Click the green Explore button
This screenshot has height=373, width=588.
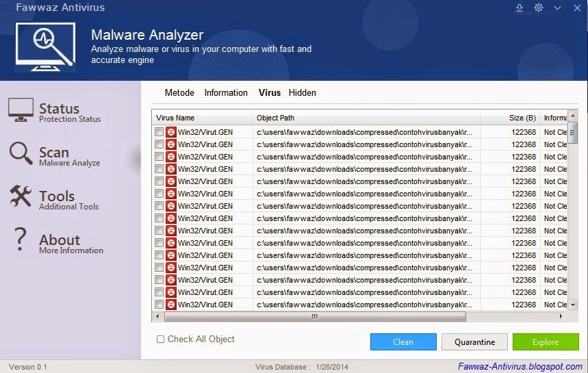tap(546, 342)
